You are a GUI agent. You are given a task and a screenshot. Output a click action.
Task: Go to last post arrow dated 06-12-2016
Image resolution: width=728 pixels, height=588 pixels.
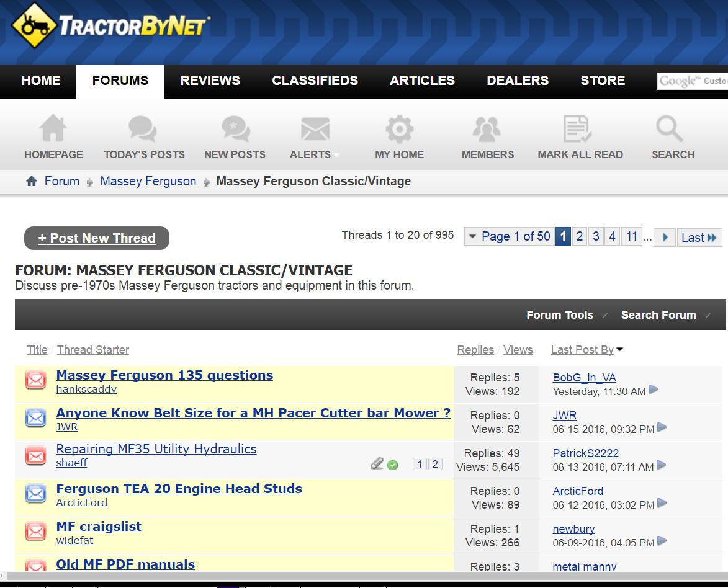pyautogui.click(x=662, y=502)
